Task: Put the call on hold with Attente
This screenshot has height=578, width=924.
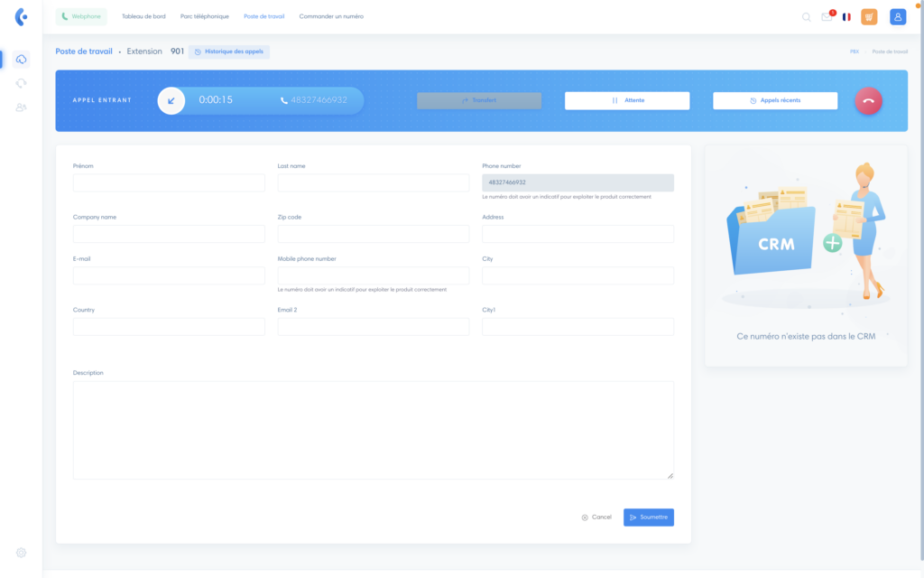Action: tap(627, 100)
